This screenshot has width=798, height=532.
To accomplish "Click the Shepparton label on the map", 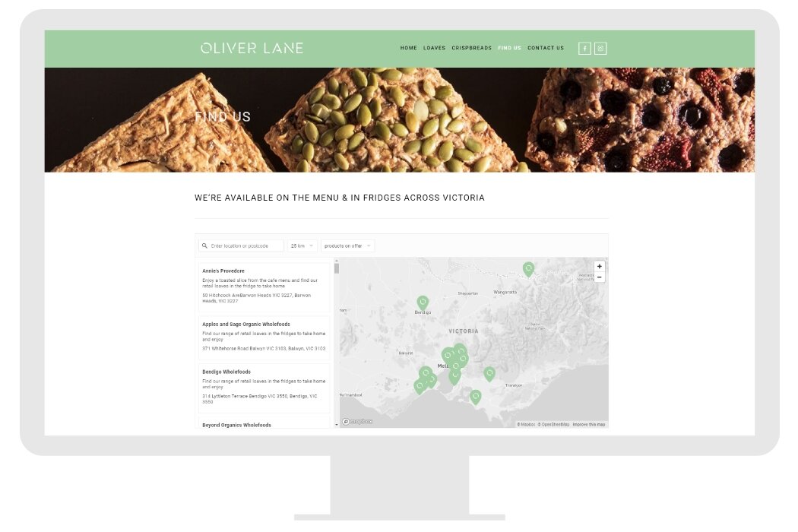I will click(x=467, y=293).
